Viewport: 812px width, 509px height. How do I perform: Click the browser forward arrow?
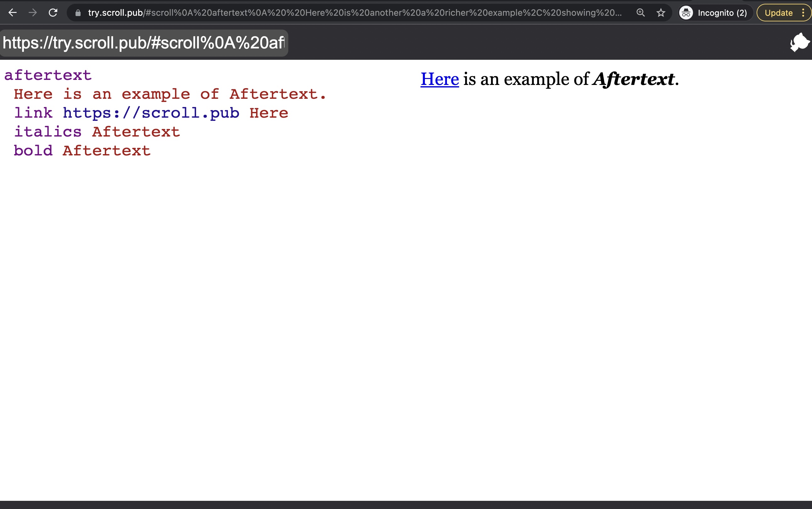click(x=33, y=13)
